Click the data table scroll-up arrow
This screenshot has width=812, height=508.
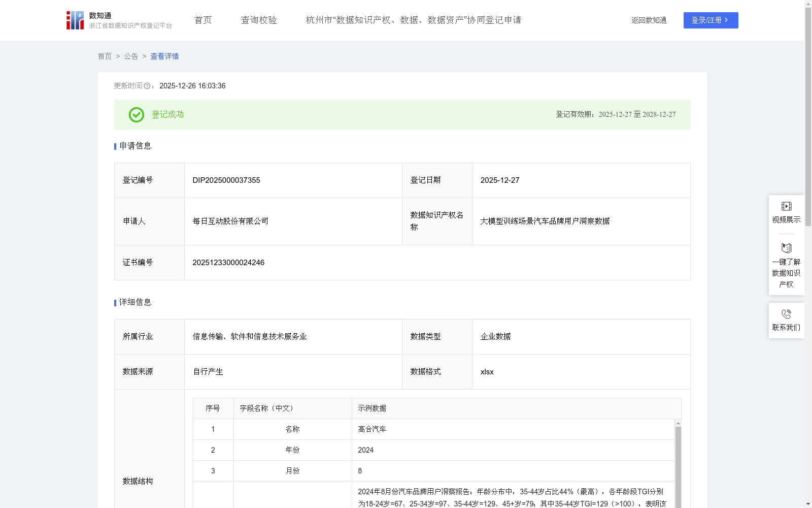click(x=678, y=423)
